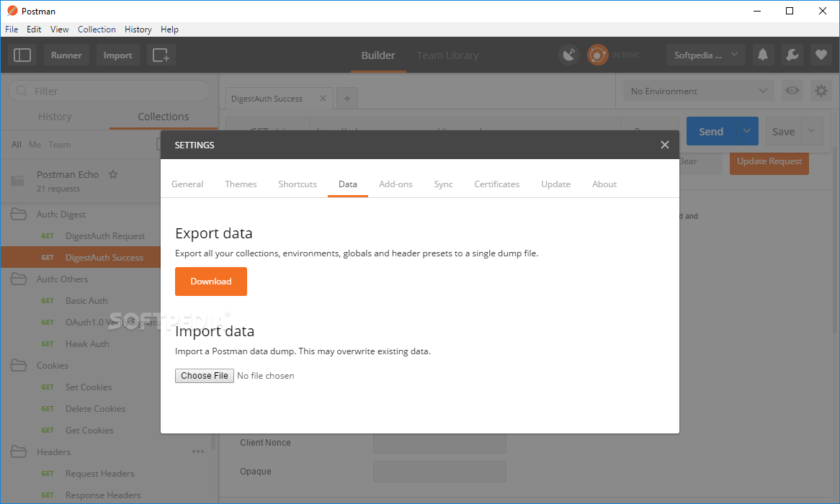Click the filter search magnifier icon

22,91
